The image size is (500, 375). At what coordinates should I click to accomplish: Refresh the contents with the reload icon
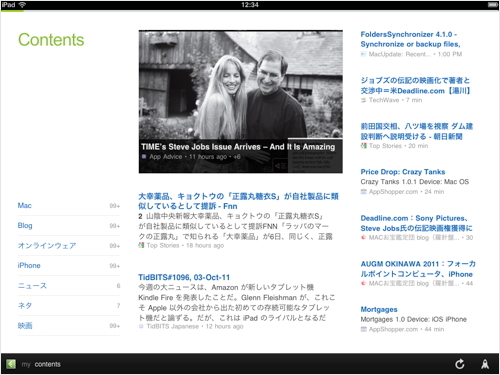coord(460,364)
